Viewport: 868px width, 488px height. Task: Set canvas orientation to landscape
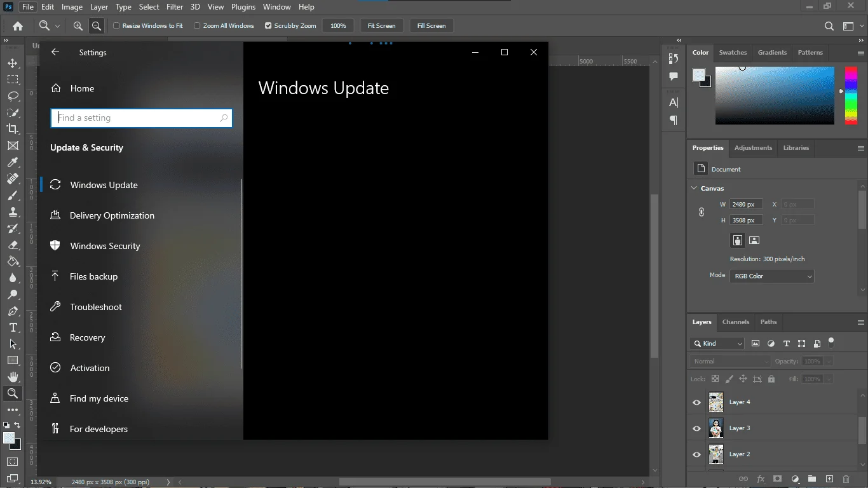click(754, 240)
